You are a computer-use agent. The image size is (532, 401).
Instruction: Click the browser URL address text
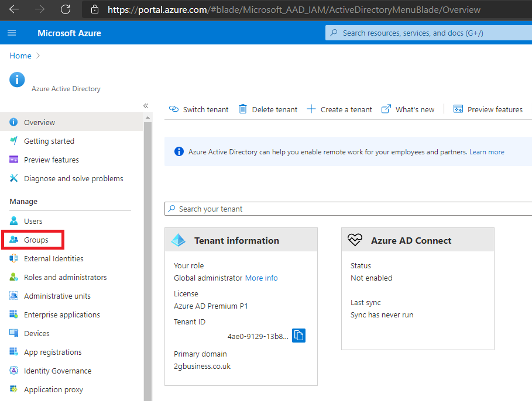[x=294, y=9]
